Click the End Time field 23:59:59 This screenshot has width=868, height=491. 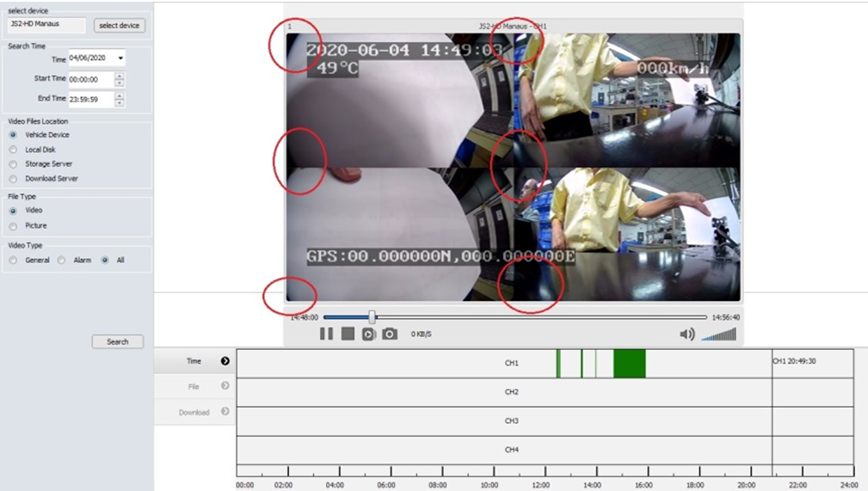click(91, 99)
